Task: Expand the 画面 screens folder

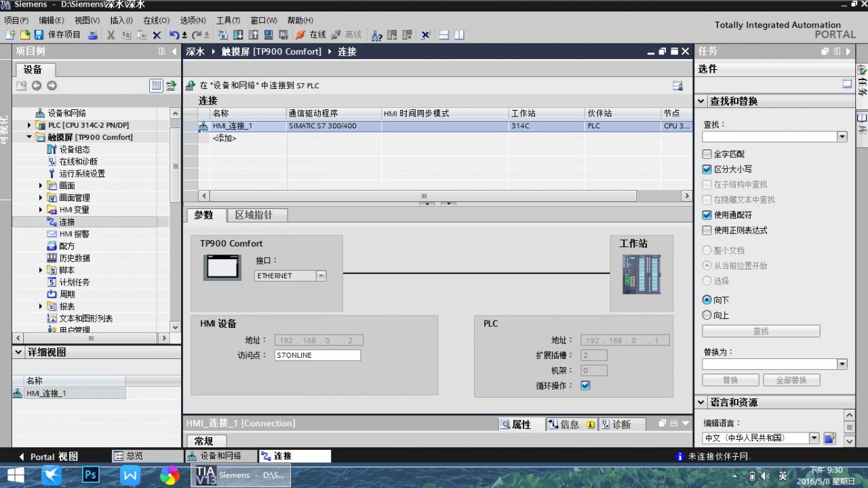Action: [41, 185]
